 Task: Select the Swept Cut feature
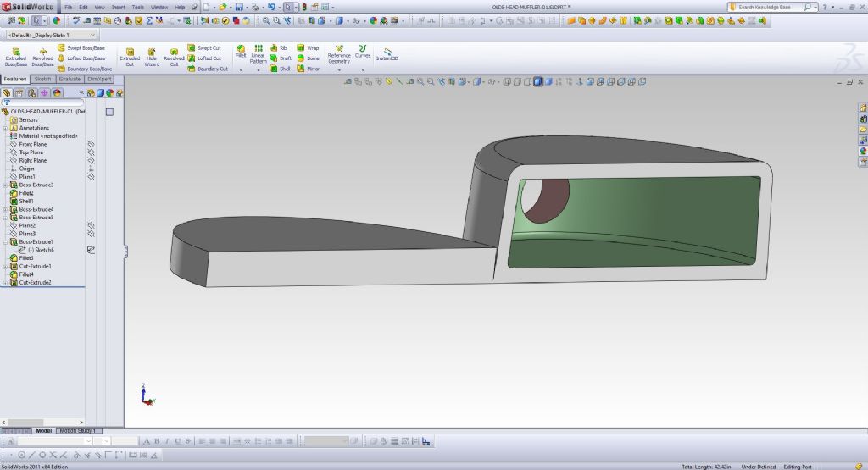tap(204, 48)
